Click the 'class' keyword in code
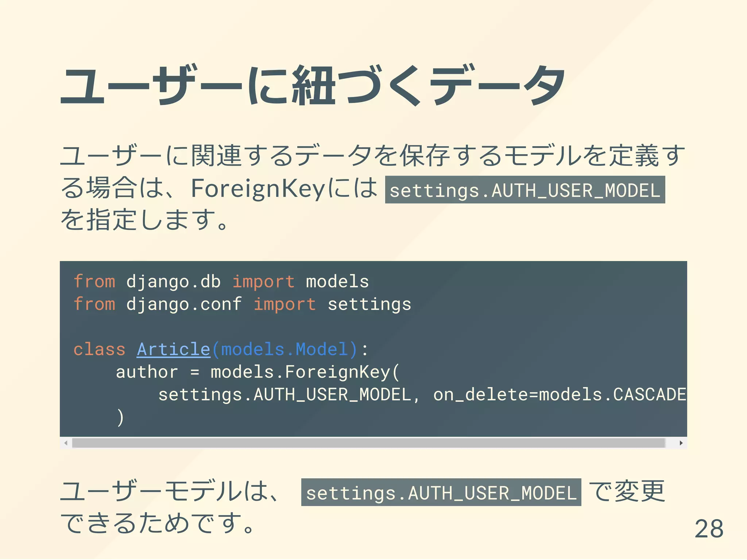Viewport: 747px width, 560px height. click(x=99, y=349)
